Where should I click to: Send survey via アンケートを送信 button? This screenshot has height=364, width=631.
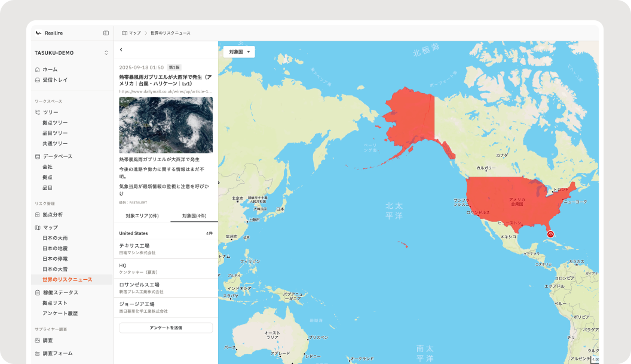point(166,328)
